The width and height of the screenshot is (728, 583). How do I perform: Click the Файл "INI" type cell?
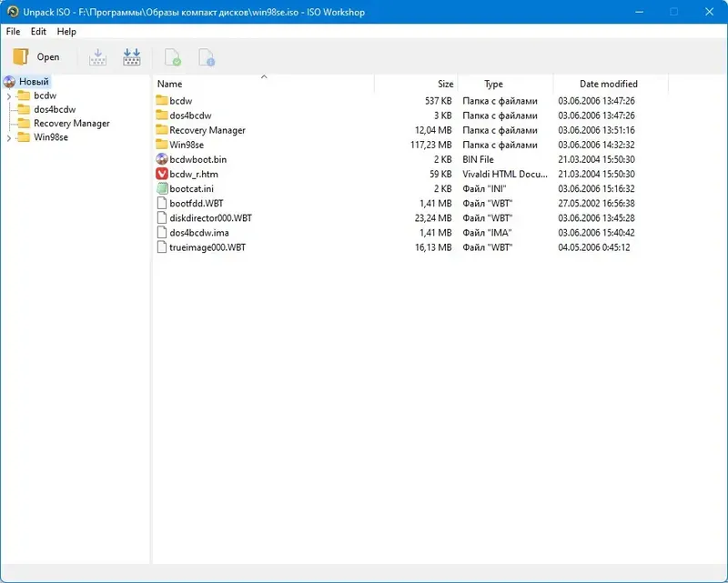pos(484,189)
